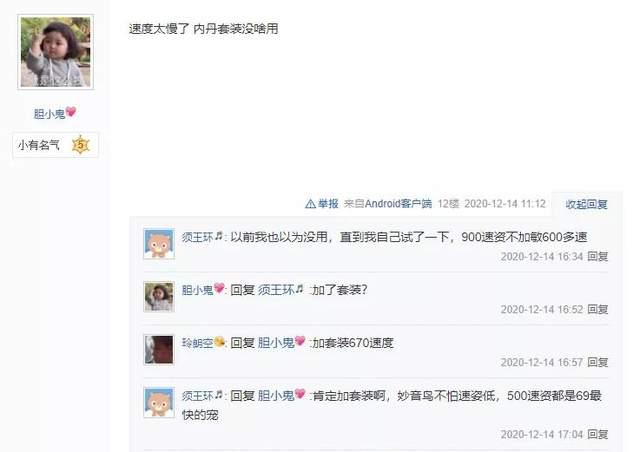Click 回复 beside the 16:34 timestamp
The width and height of the screenshot is (640, 452).
pos(598,256)
